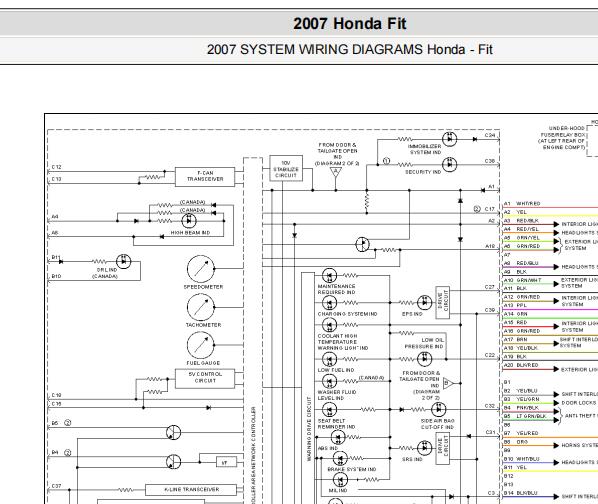Click the "2007 Honda Fit" title heading
Screen dimensions: 598x504
pyautogui.click(x=350, y=24)
